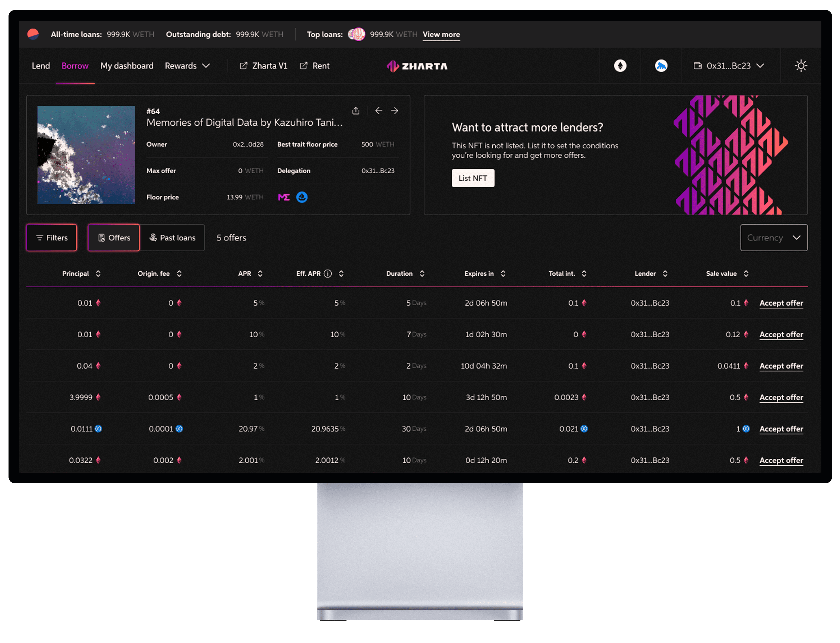Open the Lend page
840x643 pixels.
coord(41,66)
